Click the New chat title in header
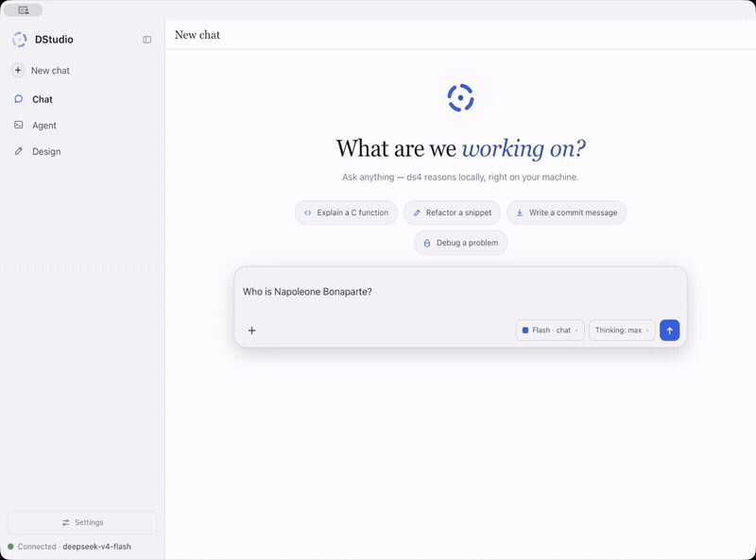Image resolution: width=756 pixels, height=560 pixels. tap(198, 35)
